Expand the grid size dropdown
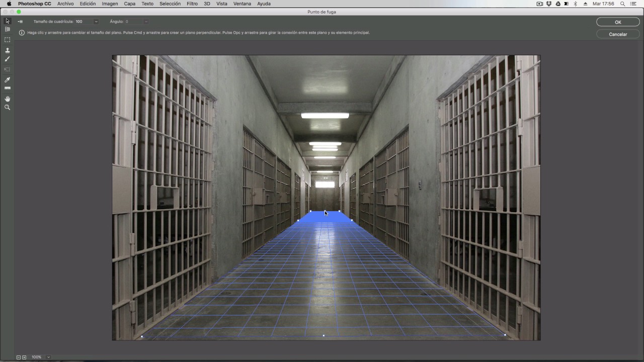 click(x=96, y=22)
